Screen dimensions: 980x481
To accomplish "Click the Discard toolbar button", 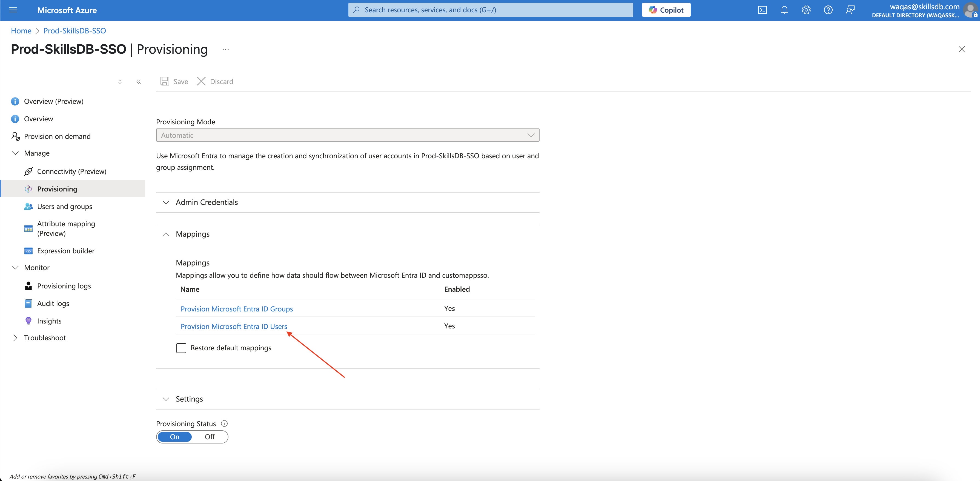I will 215,81.
